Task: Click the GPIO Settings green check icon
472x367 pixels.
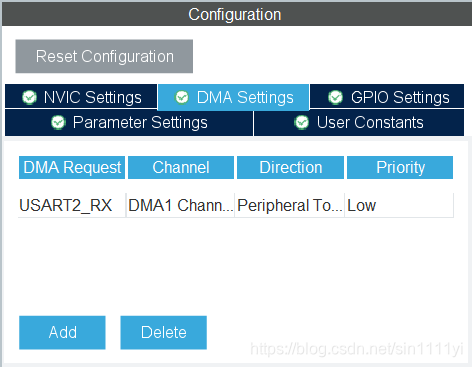Action: [335, 97]
